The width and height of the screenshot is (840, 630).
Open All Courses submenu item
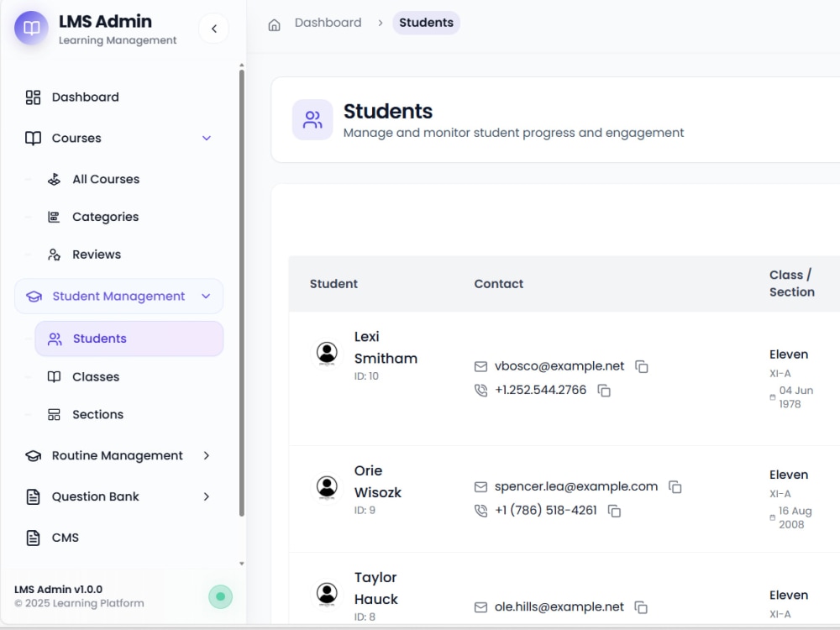[106, 179]
